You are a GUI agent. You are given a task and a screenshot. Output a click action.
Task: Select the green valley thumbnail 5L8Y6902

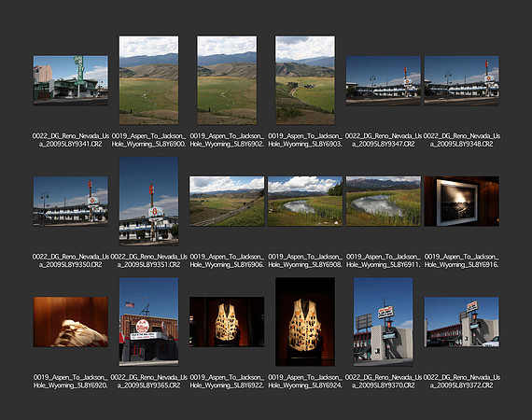point(227,80)
